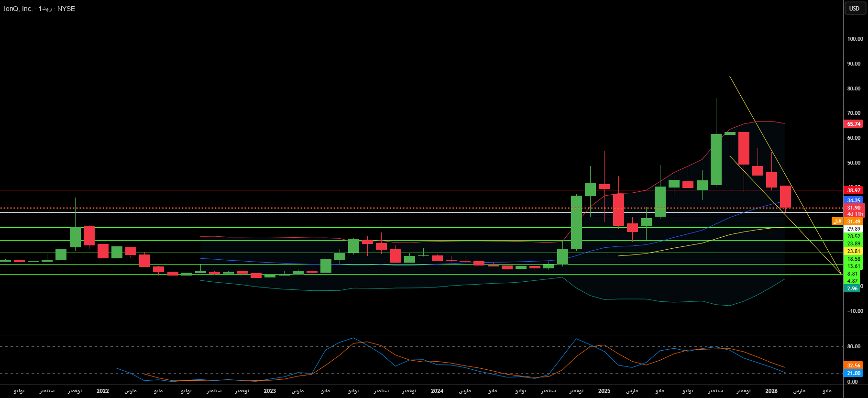Image resolution: width=868 pixels, height=398 pixels.
Task: Select the white 29.89 price label
Action: coord(854,229)
